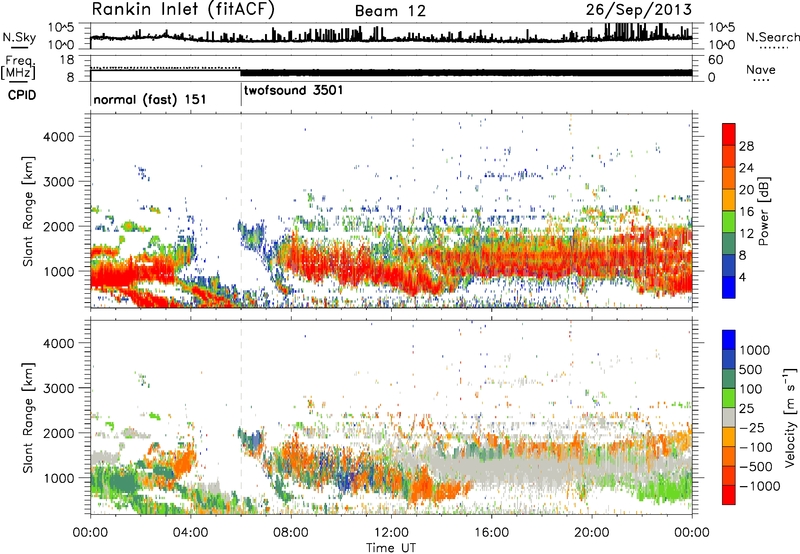This screenshot has width=800, height=554.
Task: Click the "100" velocity colorbar label
Action: point(751,389)
